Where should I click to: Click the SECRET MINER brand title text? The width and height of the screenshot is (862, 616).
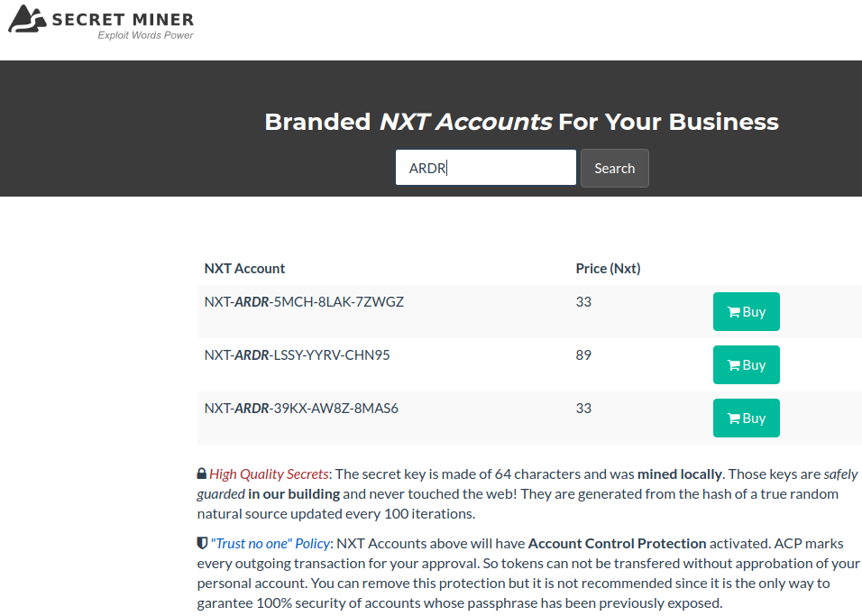click(124, 20)
